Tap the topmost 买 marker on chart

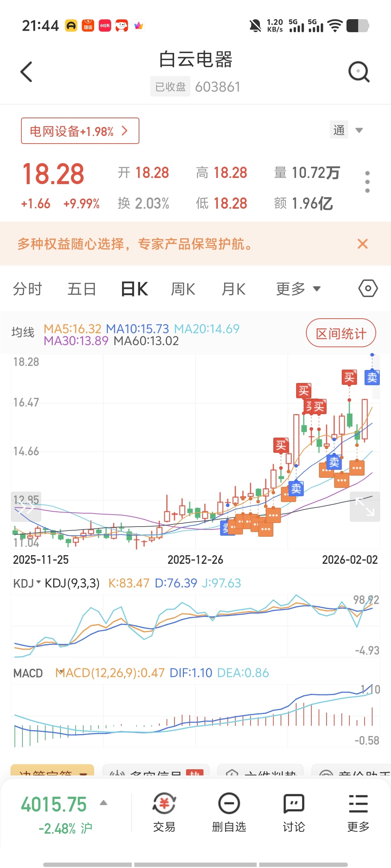click(349, 377)
